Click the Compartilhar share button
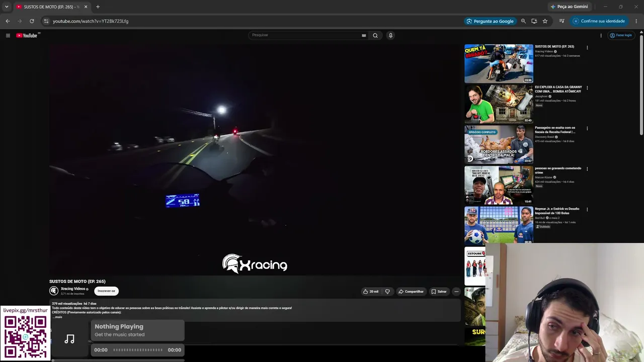 pos(411,292)
